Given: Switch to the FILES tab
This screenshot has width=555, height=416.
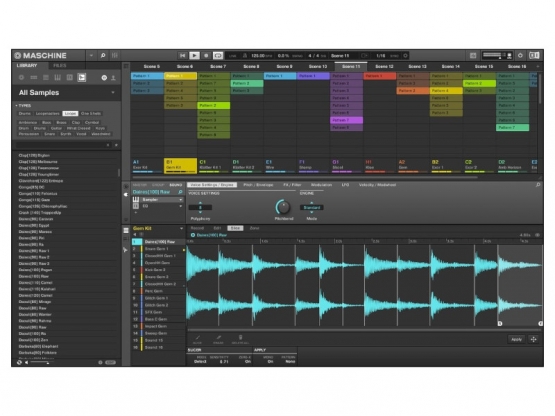Looking at the screenshot, I should [60, 65].
